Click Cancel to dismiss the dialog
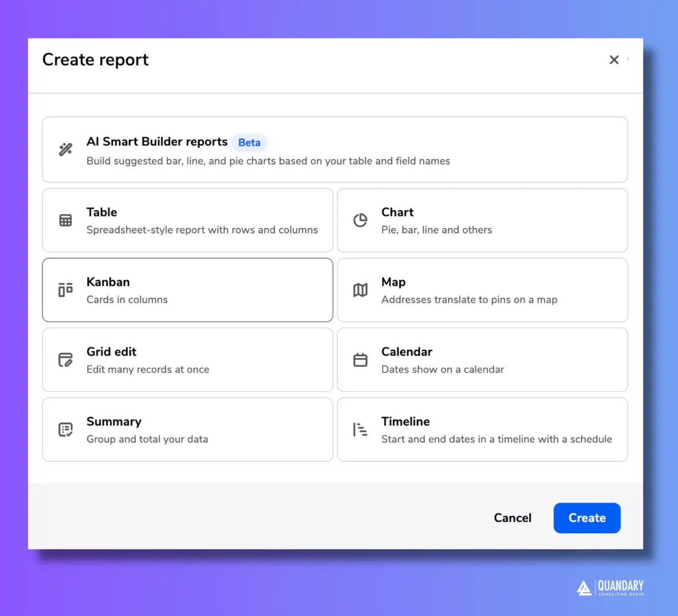The height and width of the screenshot is (616, 678). 512,517
